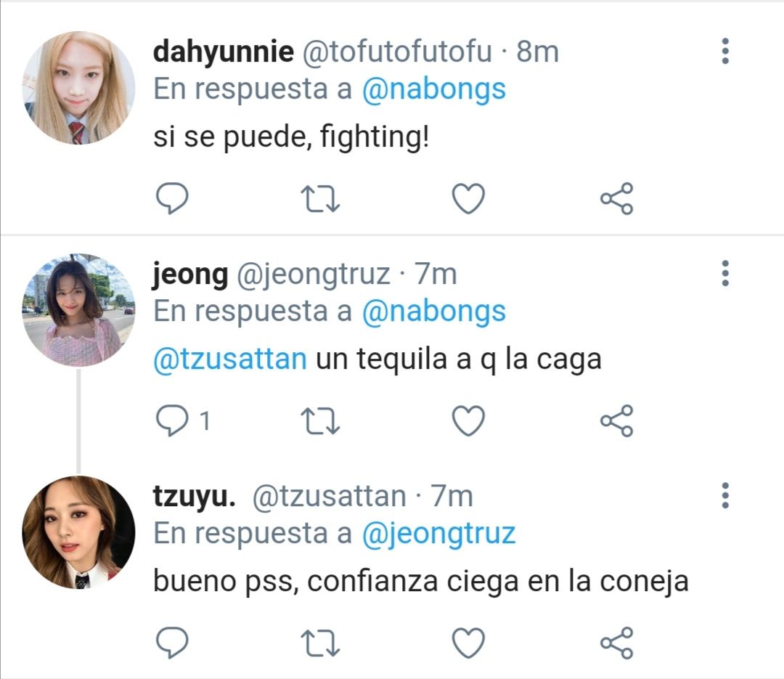784x679 pixels.
Task: Like jeong's tequila tweet
Action: tap(468, 420)
